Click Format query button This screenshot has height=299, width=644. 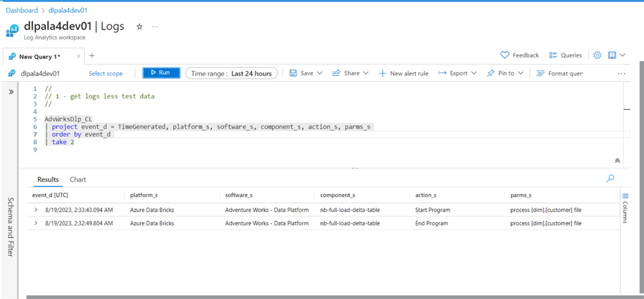(560, 73)
